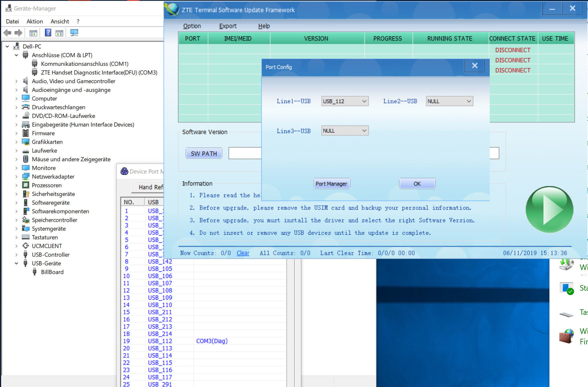The image size is (588, 387).
Task: Select the UCMCLIENT device entry
Action: pyautogui.click(x=47, y=246)
